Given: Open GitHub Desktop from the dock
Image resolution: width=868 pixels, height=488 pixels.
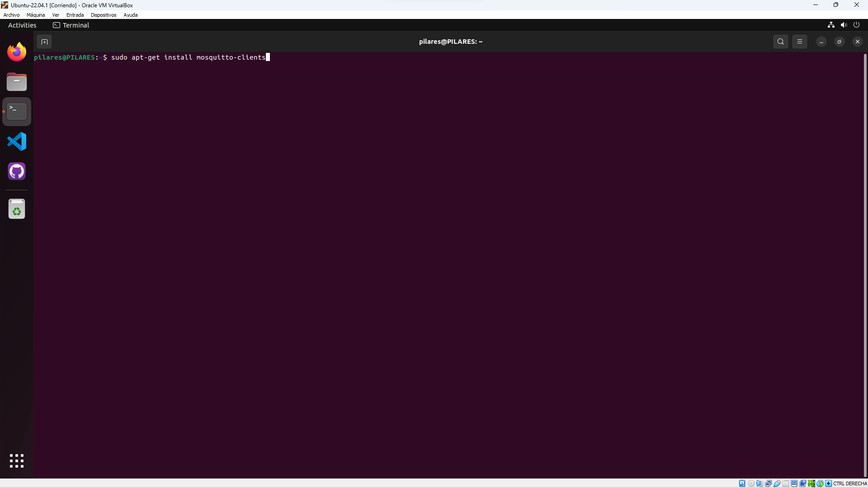Looking at the screenshot, I should (x=17, y=171).
